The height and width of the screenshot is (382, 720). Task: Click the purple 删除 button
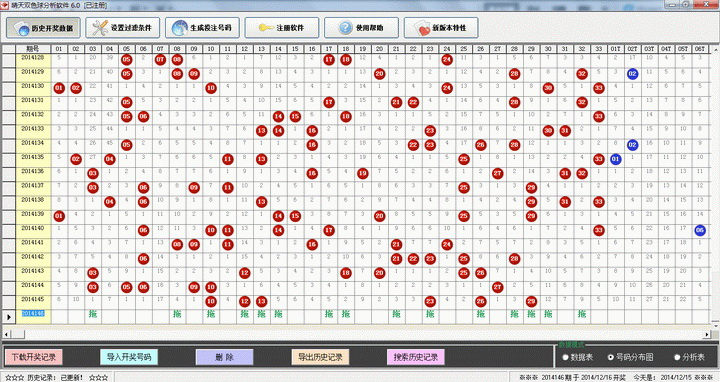(225, 357)
